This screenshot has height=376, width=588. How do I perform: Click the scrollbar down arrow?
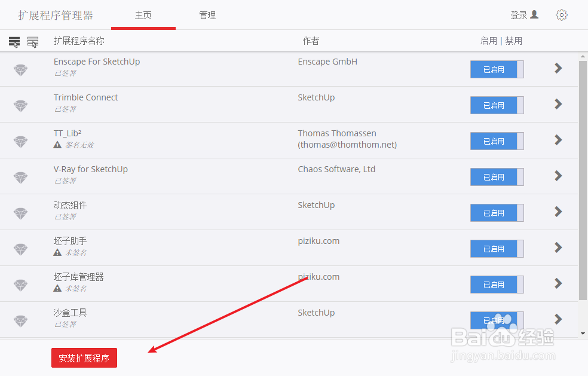pos(583,333)
